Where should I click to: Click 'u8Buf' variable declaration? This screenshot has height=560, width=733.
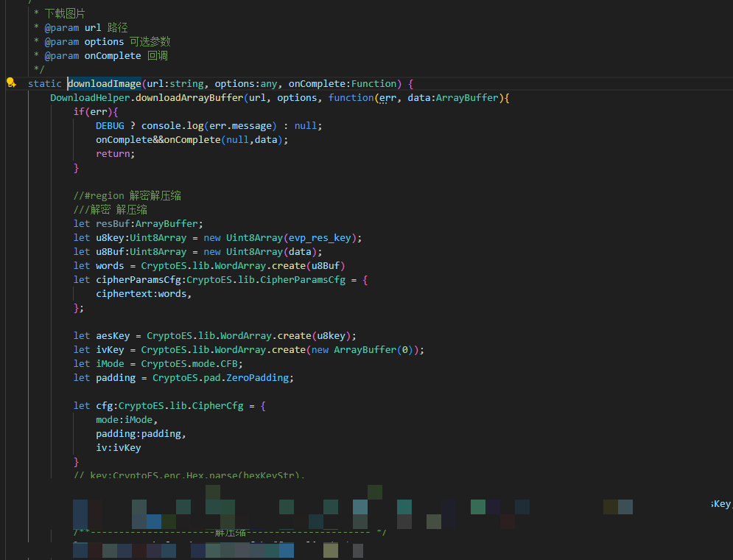tap(110, 251)
